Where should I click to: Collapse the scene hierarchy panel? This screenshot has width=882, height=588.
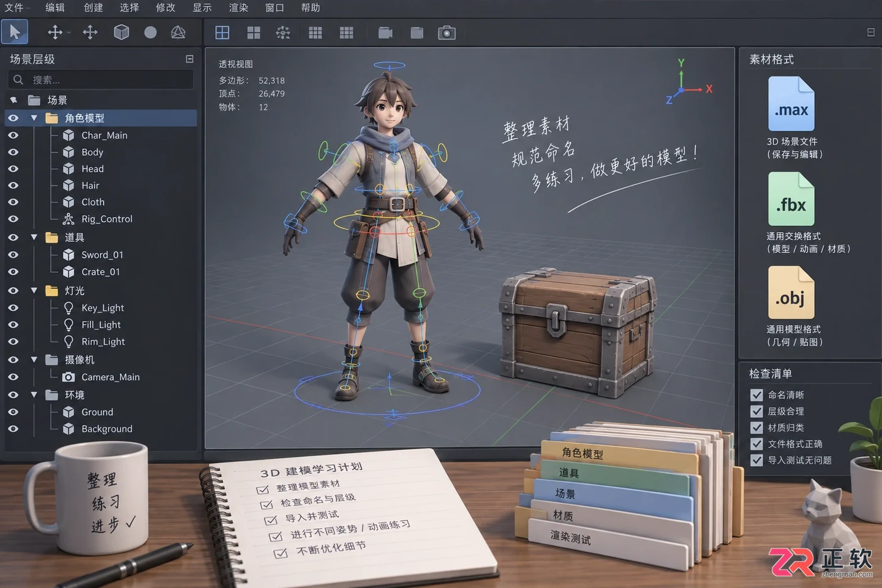click(189, 59)
